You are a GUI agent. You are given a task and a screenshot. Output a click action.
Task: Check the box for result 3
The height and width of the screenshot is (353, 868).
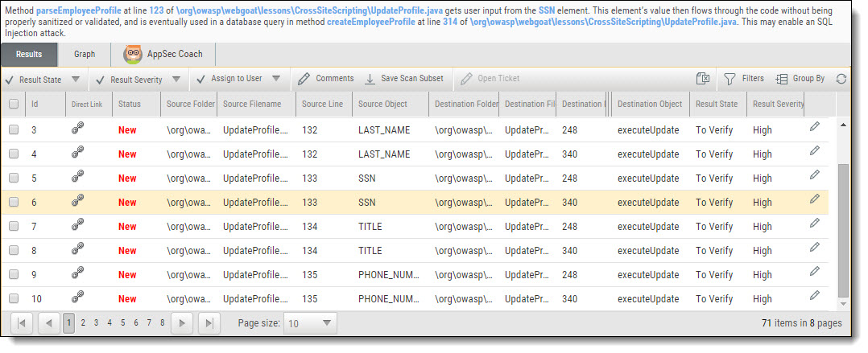[x=14, y=129]
